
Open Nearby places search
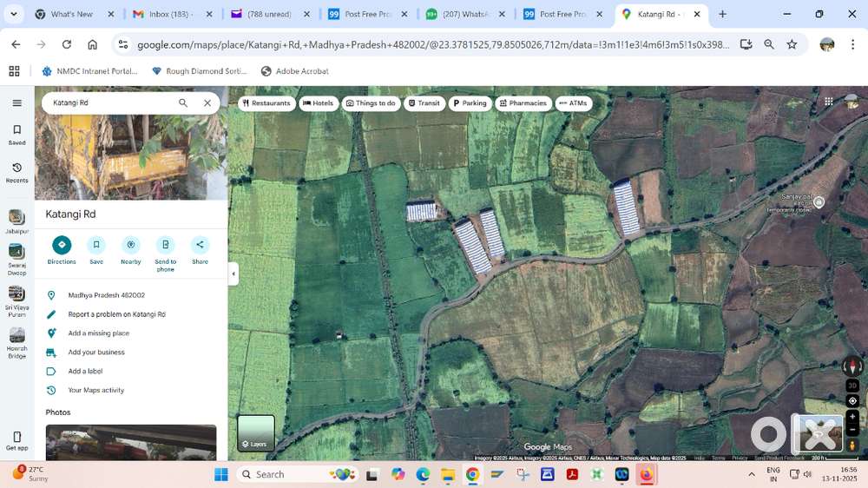coord(131,245)
